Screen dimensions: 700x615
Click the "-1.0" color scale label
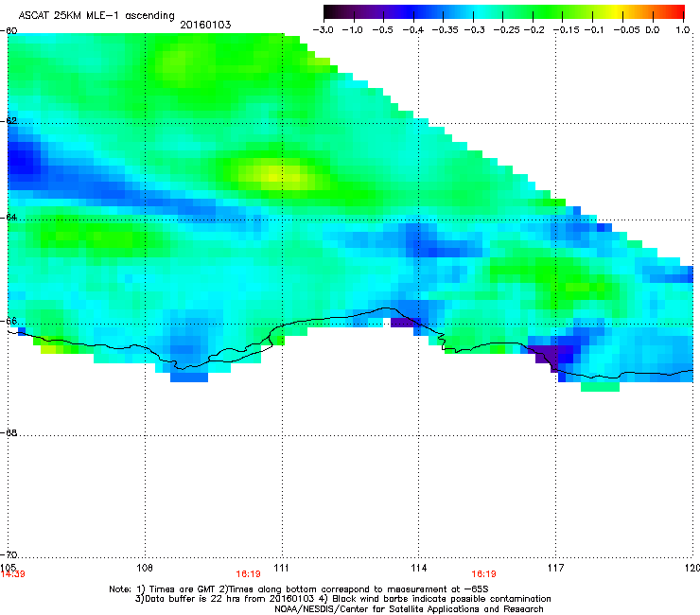352,30
